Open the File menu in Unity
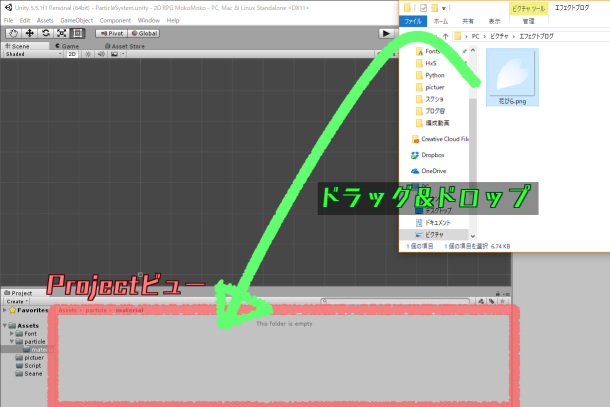This screenshot has width=610, height=407. pos(9,20)
